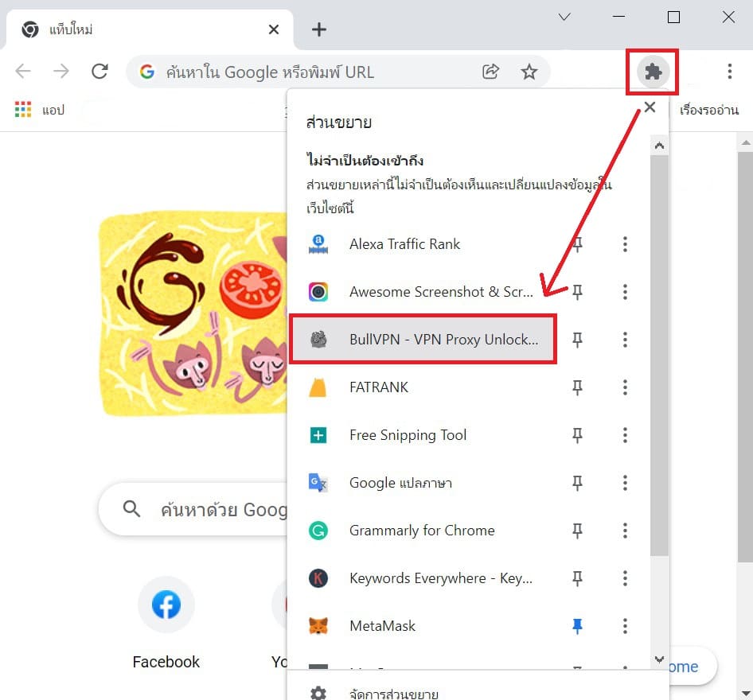
Task: Open more options for Free Snipping Tool
Action: [x=625, y=435]
